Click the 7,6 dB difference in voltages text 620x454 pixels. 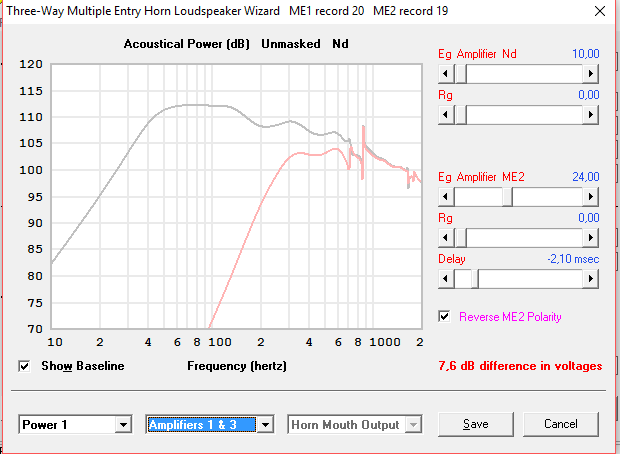(520, 366)
